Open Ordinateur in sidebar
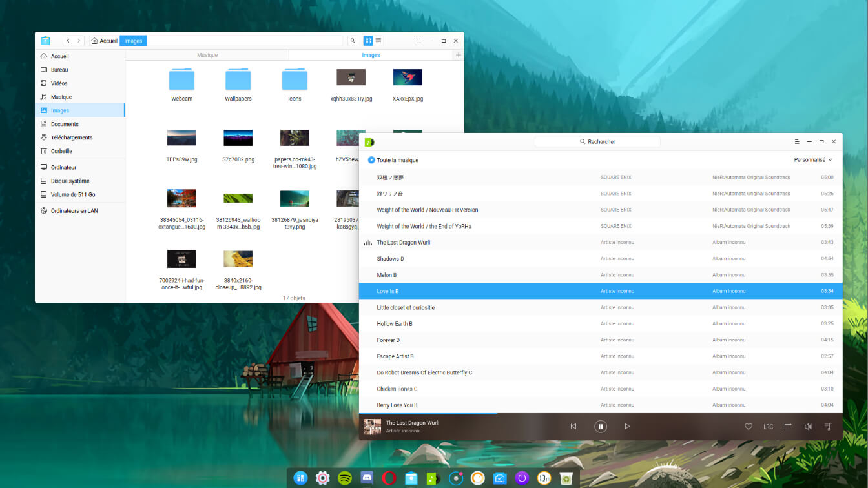 click(80, 167)
